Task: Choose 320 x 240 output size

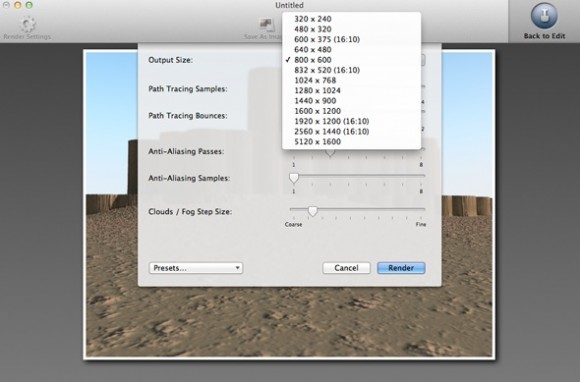Action: point(351,19)
